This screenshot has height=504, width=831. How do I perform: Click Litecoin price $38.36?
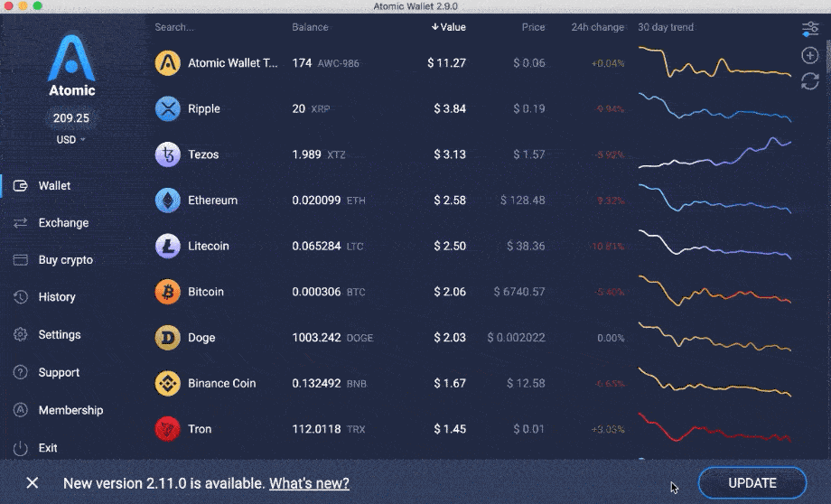click(525, 246)
